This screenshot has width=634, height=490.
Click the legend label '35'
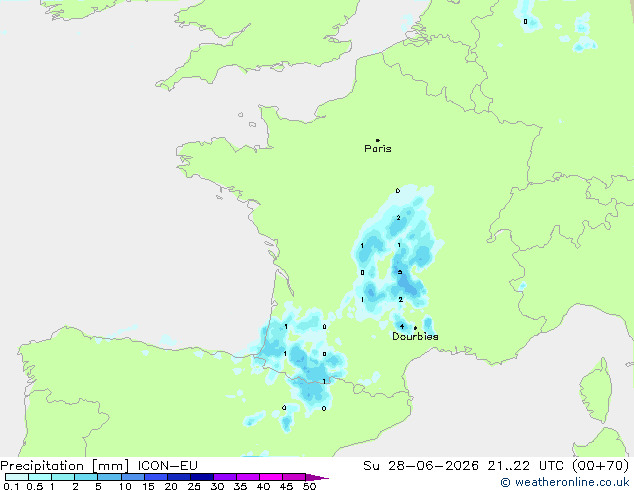point(240,486)
